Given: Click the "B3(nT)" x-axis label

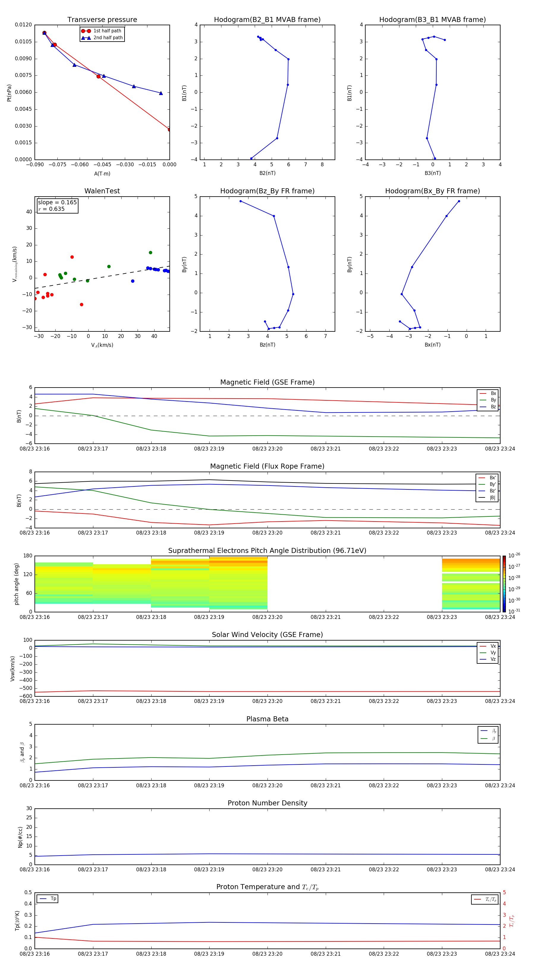Looking at the screenshot, I should 432,173.
